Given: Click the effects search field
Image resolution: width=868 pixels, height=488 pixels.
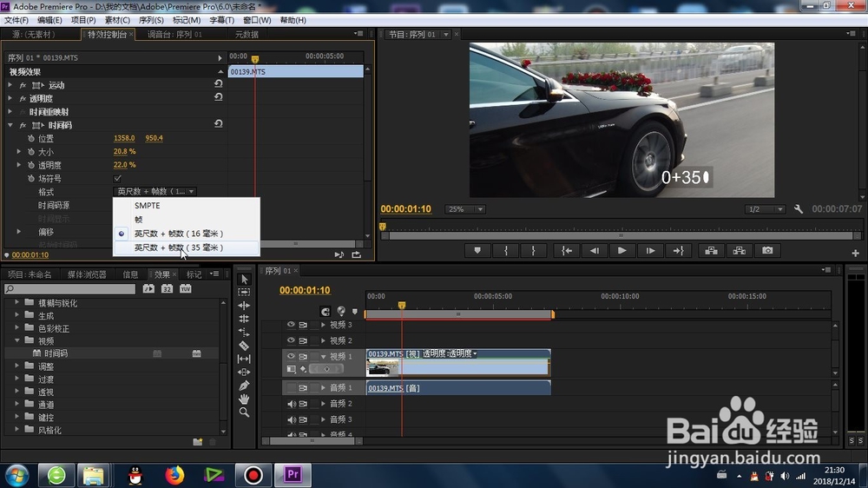Looking at the screenshot, I should (x=69, y=288).
